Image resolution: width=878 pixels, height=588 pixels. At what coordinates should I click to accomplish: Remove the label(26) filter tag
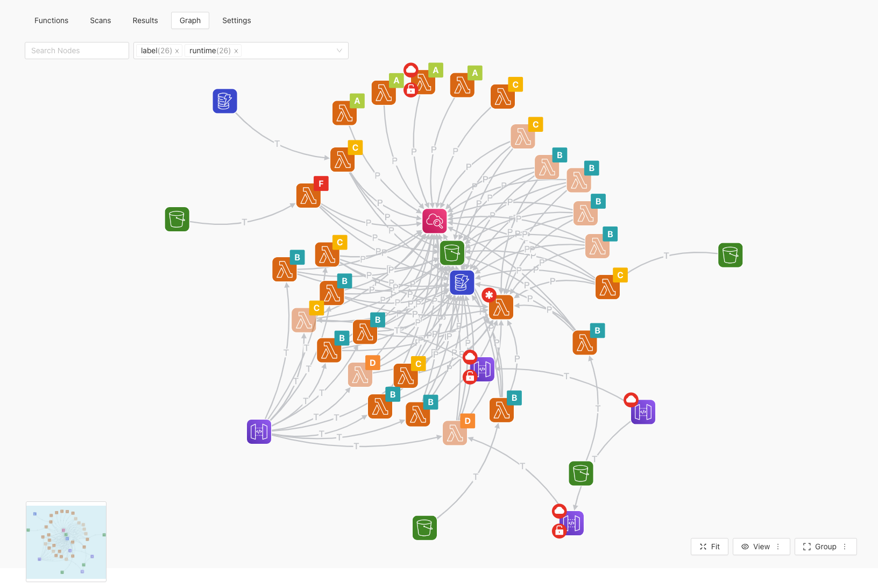click(177, 51)
